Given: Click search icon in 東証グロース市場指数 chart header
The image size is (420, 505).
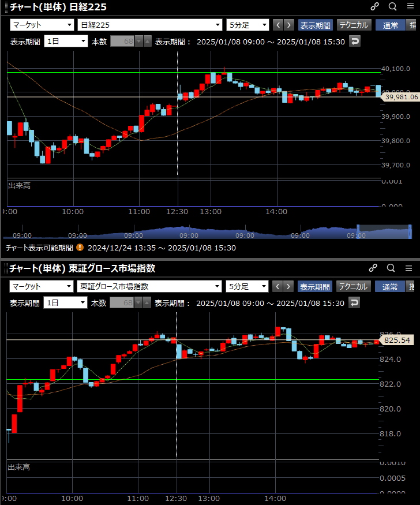Looking at the screenshot, I should pyautogui.click(x=391, y=268).
